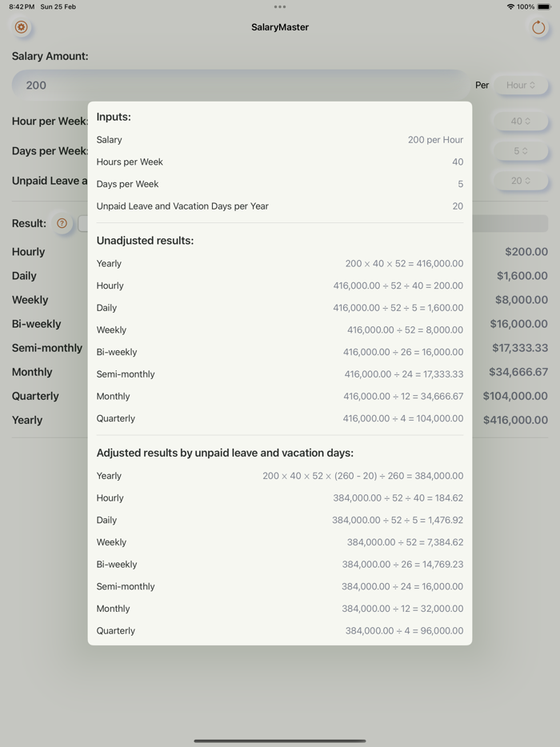Image resolution: width=560 pixels, height=747 pixels.
Task: Tap the reset circular arrow icon
Action: [x=538, y=28]
